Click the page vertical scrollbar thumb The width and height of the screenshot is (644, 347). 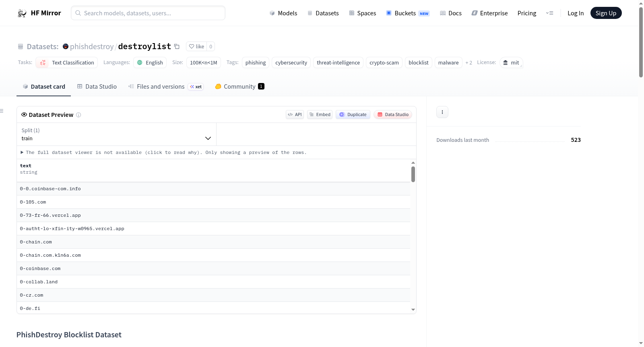pos(641,42)
